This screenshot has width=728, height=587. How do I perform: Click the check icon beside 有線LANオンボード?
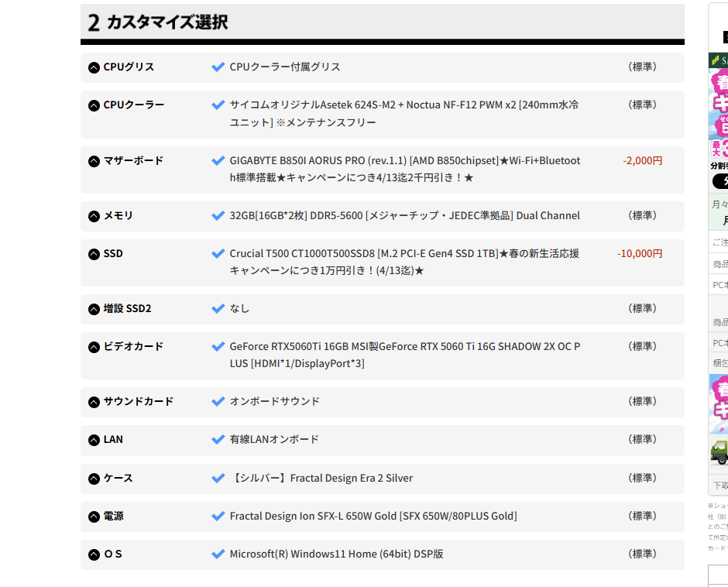pyautogui.click(x=218, y=439)
